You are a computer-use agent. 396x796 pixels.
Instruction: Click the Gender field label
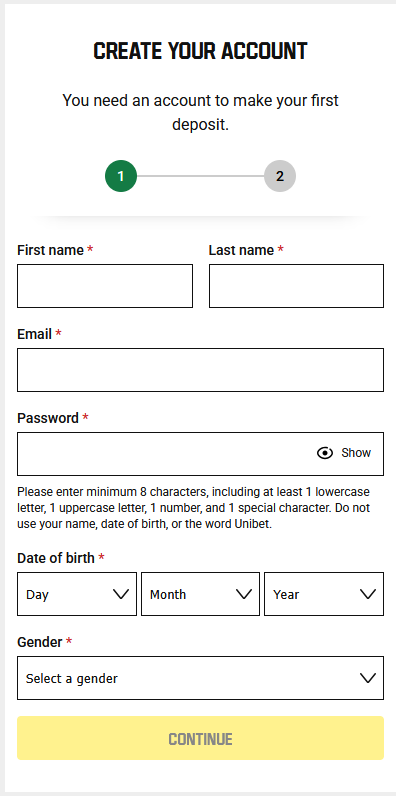[40, 642]
